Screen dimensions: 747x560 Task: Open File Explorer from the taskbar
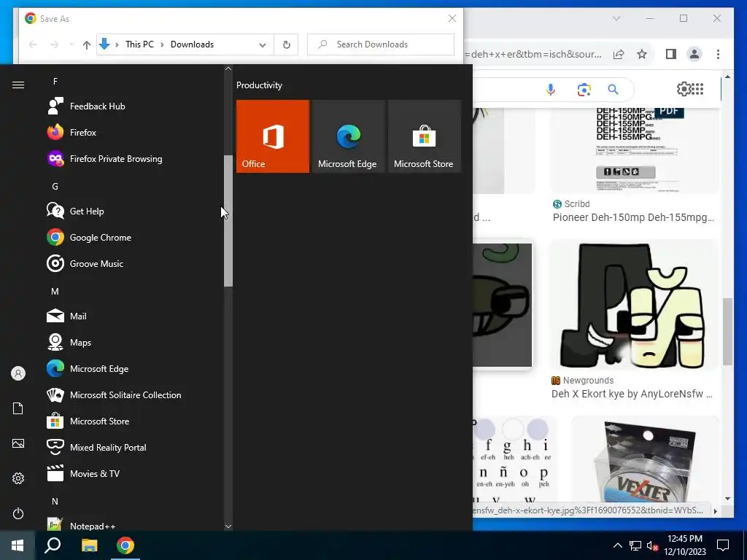tap(89, 545)
